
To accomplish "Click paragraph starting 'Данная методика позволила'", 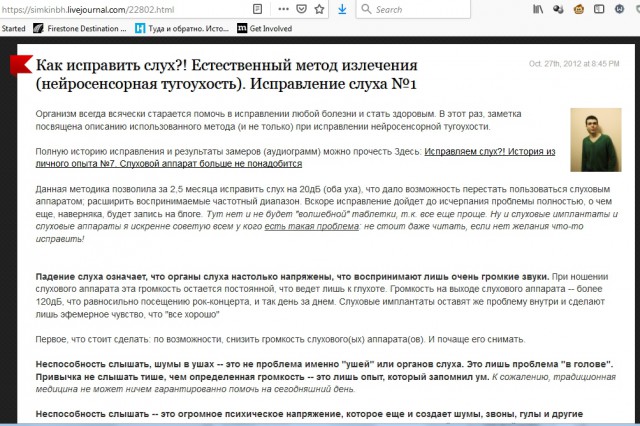I will pos(327,214).
